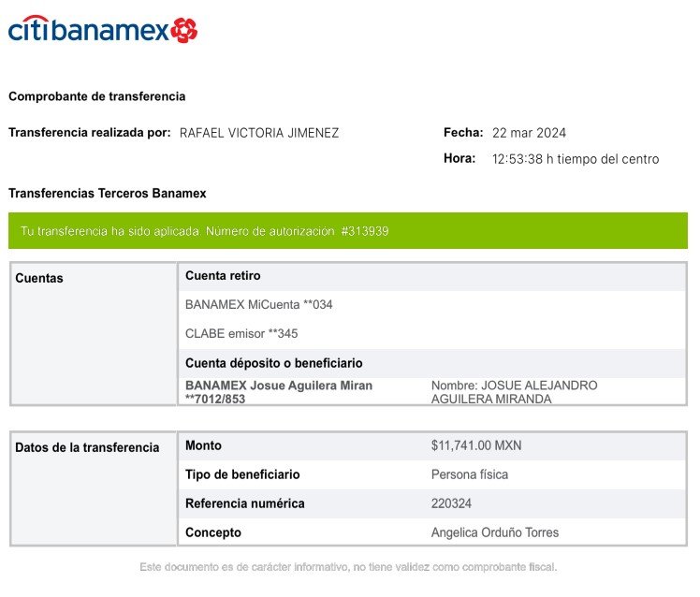
Task: Click authorization number #313939
Action: (365, 231)
